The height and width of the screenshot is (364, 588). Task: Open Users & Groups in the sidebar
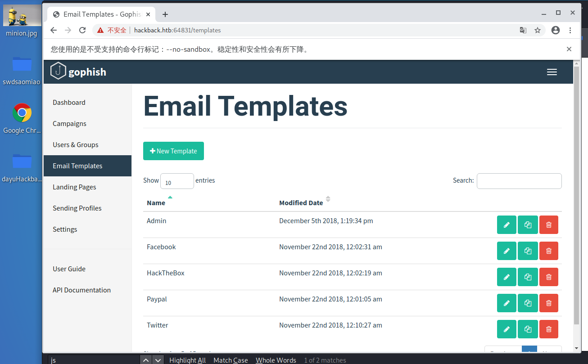87,145
